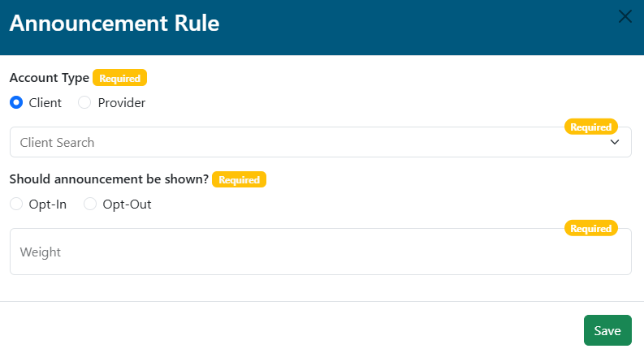Close the Announcement Rule dialog
The height and width of the screenshot is (353, 644).
point(625,16)
